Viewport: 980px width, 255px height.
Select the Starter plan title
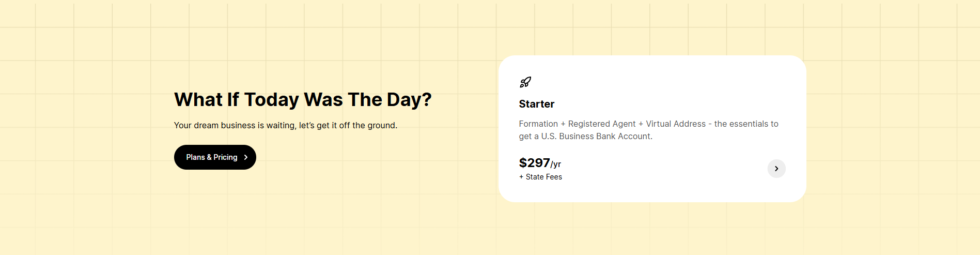(536, 104)
